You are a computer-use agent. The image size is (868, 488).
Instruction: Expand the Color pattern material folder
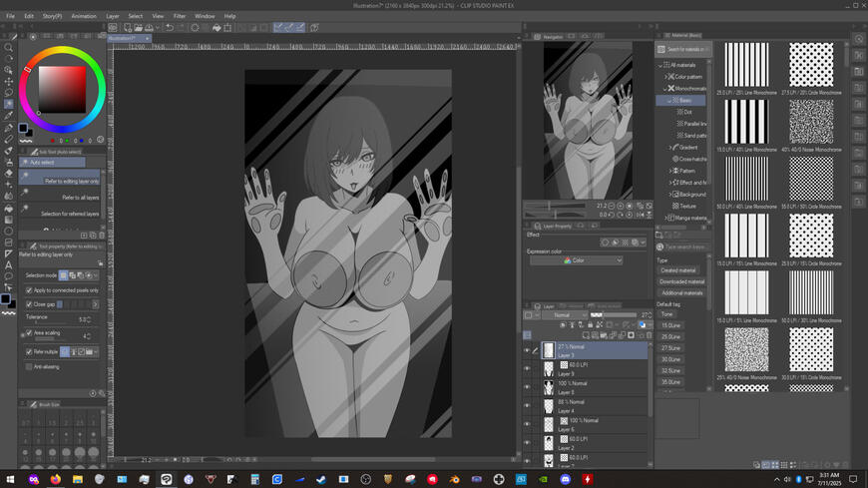point(667,76)
